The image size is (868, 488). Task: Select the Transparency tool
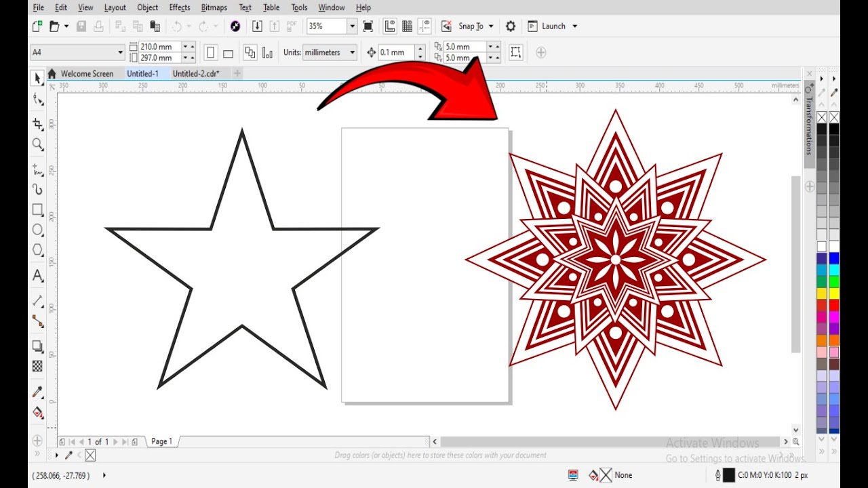(x=38, y=366)
